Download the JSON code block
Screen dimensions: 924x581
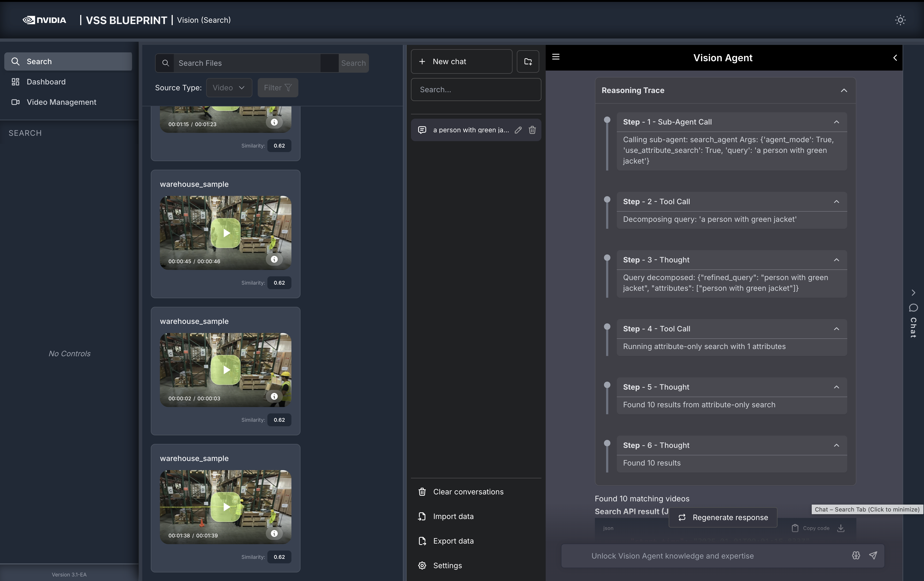point(841,528)
